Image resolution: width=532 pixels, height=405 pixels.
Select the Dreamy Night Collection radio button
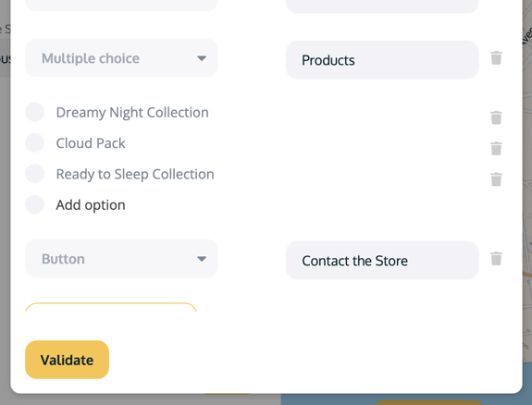(35, 112)
